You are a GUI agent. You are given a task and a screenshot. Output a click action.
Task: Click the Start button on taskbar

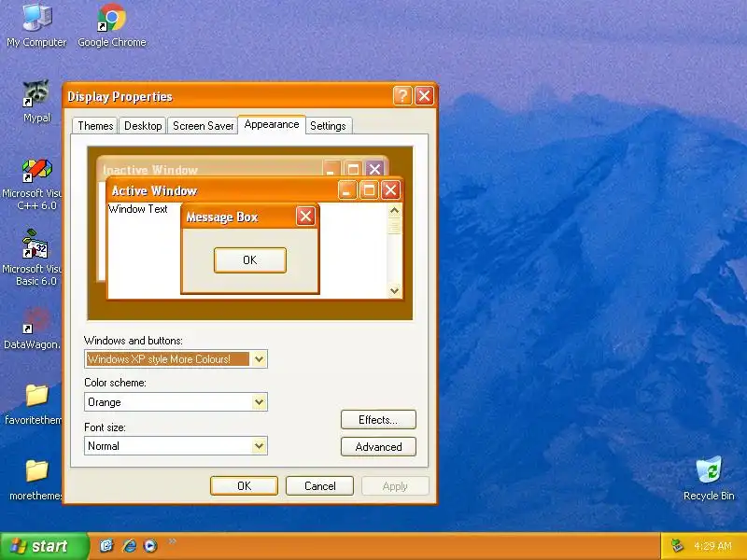coord(44,546)
